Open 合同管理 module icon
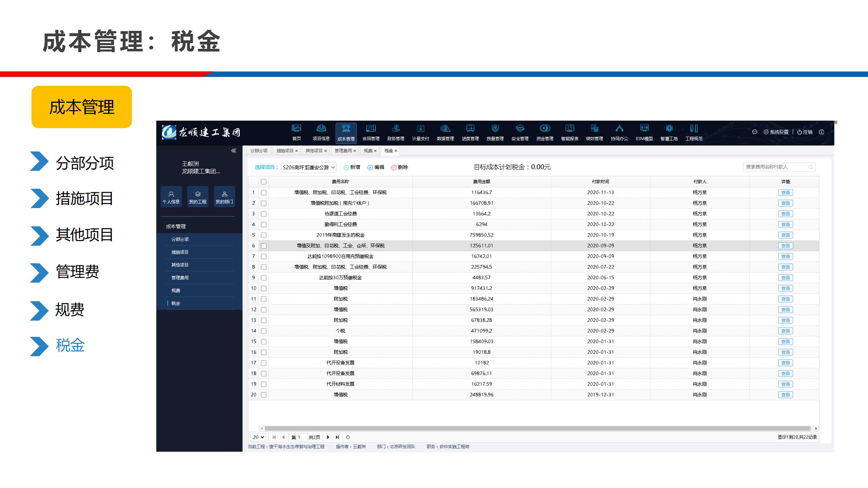 pyautogui.click(x=371, y=133)
